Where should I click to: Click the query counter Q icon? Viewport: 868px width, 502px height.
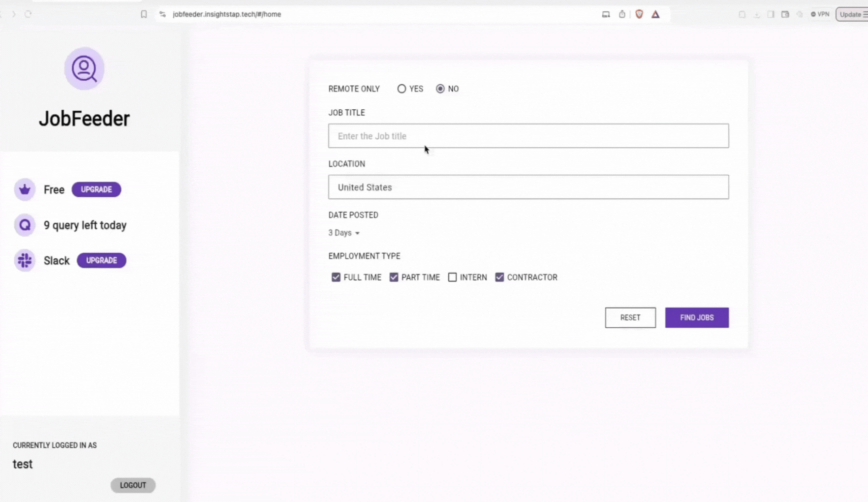click(24, 225)
